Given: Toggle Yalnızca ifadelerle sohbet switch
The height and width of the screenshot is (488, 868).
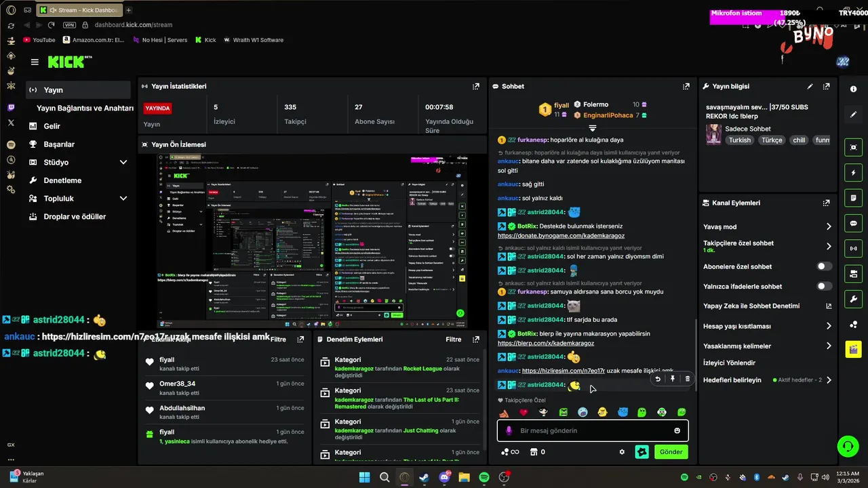Looking at the screenshot, I should point(824,286).
